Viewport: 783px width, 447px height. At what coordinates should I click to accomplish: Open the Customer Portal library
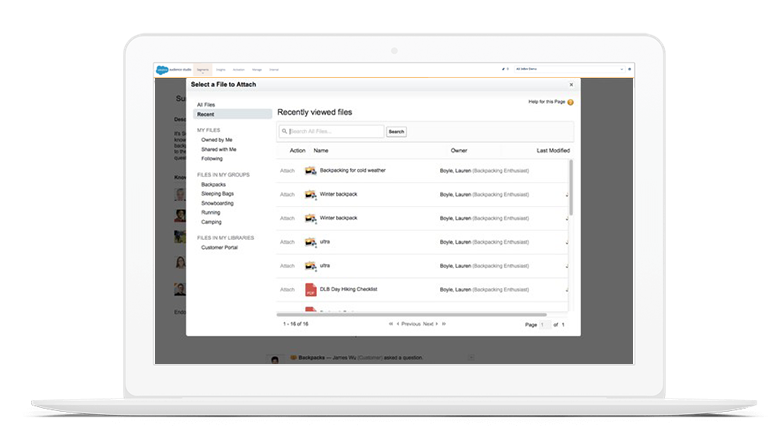[219, 248]
